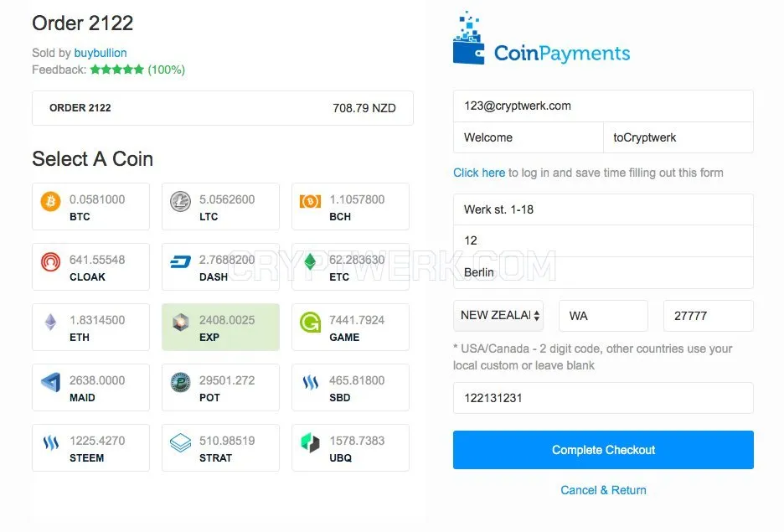
Task: Click the 'Click here' login link
Action: click(479, 173)
